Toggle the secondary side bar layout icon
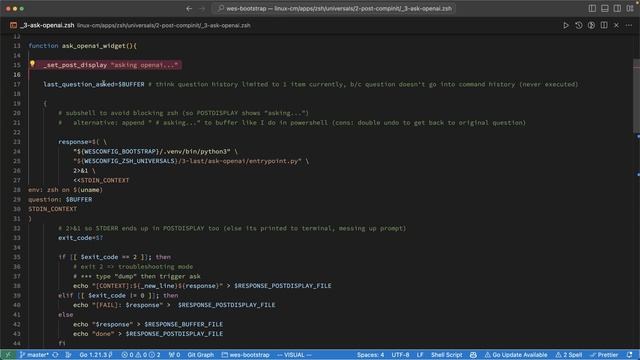640x360 pixels. point(618,8)
